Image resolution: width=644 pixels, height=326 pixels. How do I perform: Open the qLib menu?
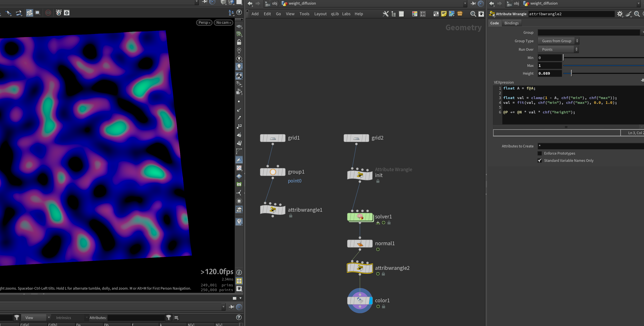[x=335, y=14]
